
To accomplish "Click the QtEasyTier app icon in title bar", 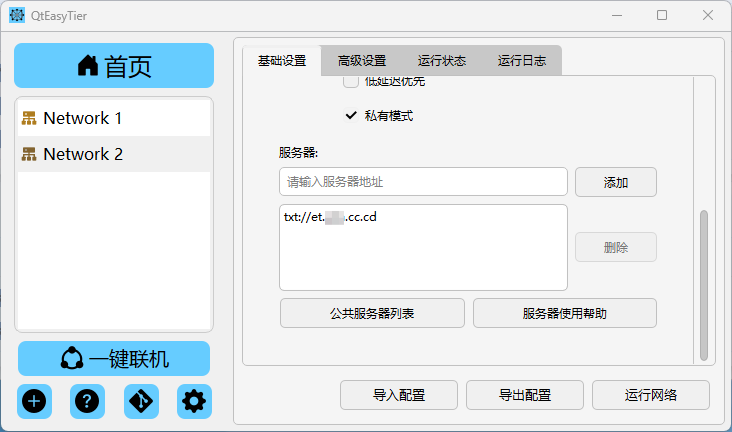I will pos(17,15).
